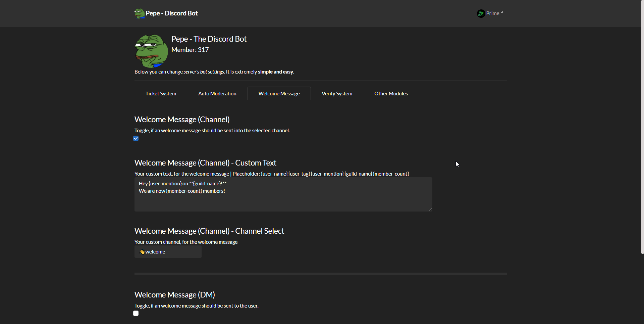Viewport: 644px width, 324px height.
Task: Focus the custom welcome text textarea
Action: [x=283, y=194]
